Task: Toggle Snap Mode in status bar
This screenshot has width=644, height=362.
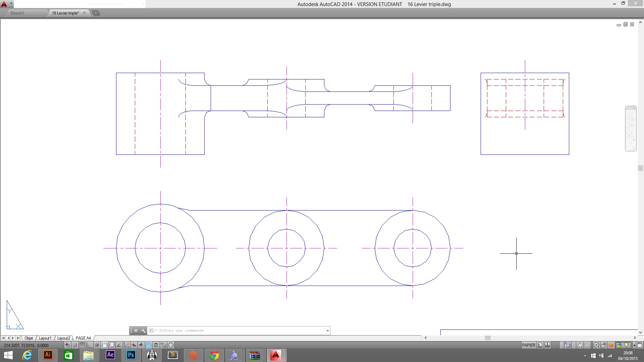Action: [x=74, y=345]
